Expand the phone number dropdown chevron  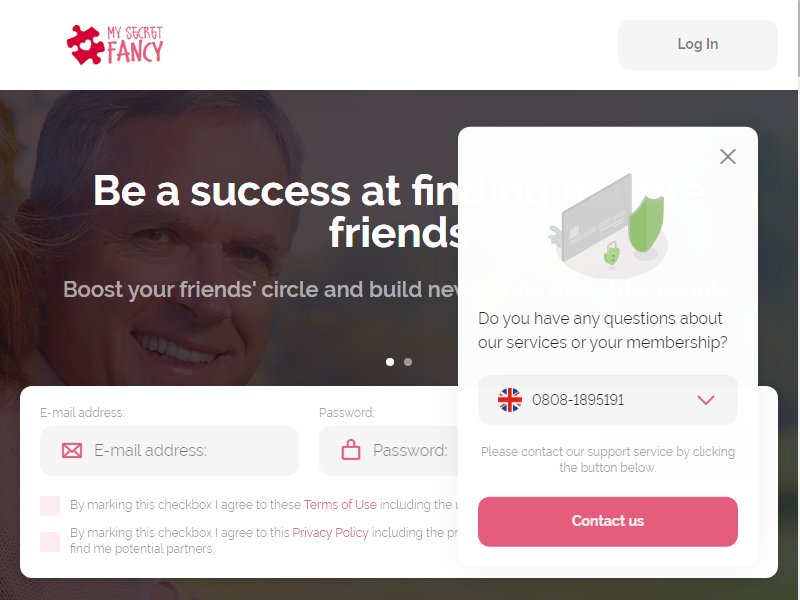706,399
